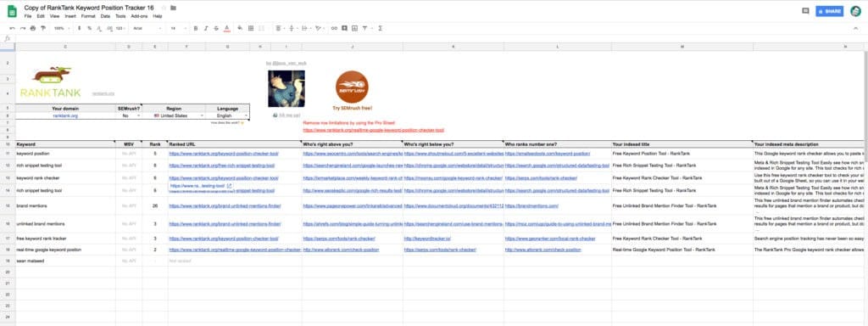Click the print icon
The height and width of the screenshot is (326, 868).
pos(33,28)
